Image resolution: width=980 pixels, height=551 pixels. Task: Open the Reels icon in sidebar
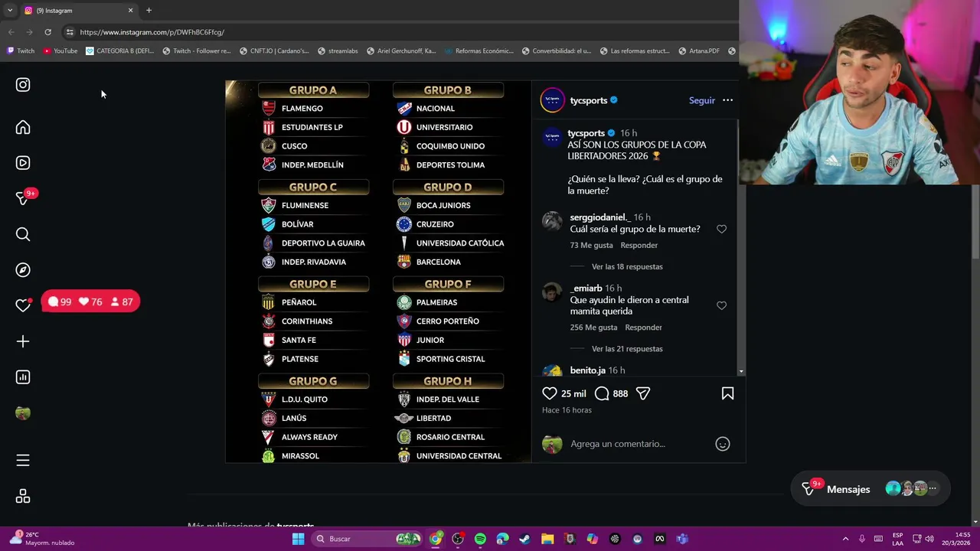coord(23,163)
